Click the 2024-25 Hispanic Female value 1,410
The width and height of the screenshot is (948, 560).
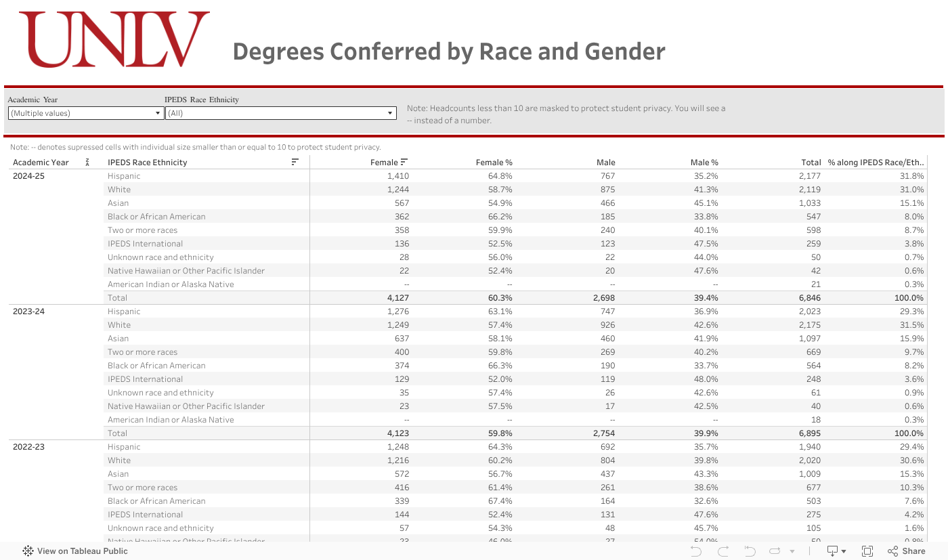coord(397,176)
